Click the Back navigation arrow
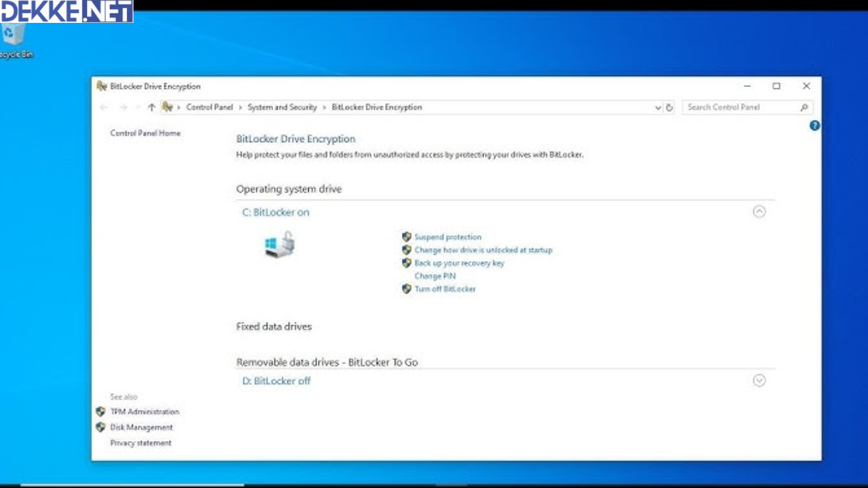 click(x=104, y=107)
